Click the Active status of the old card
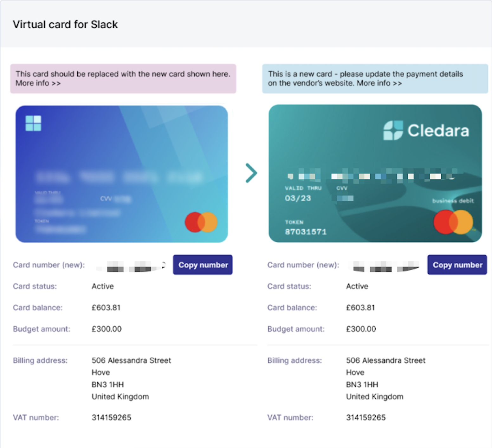This screenshot has height=448, width=492. click(102, 286)
